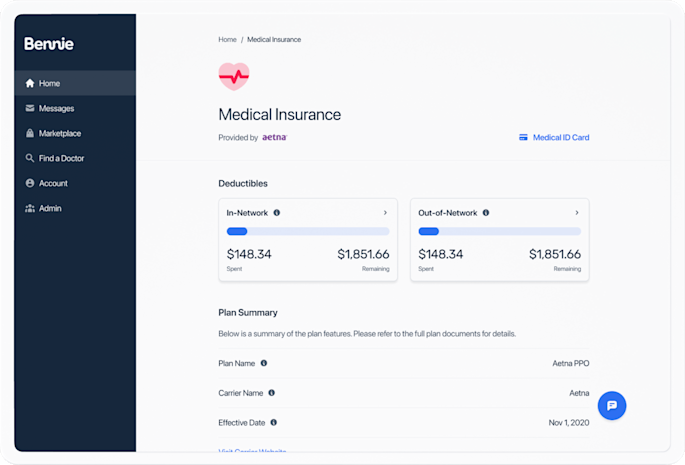This screenshot has height=465, width=685.
Task: Click the Plan Name row label
Action: click(236, 363)
